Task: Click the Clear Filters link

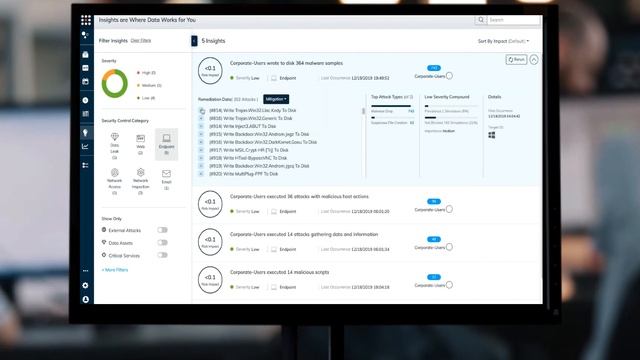Action: (x=141, y=40)
